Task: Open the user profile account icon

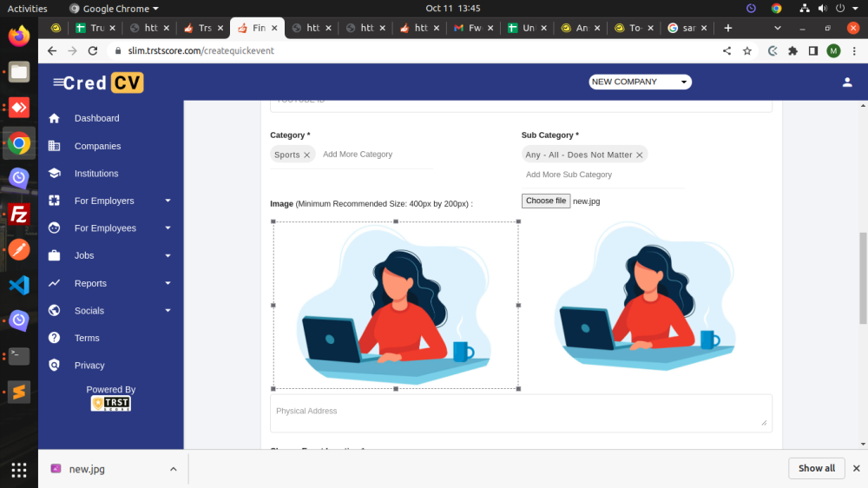Action: click(847, 82)
